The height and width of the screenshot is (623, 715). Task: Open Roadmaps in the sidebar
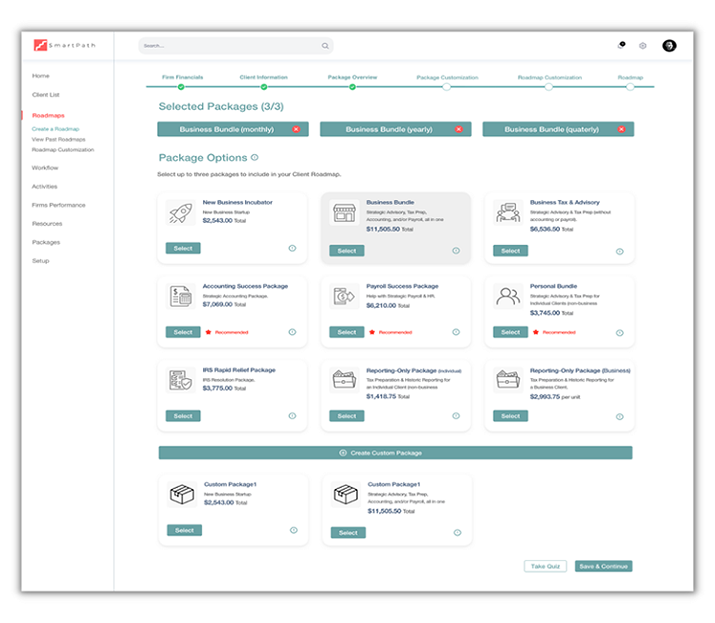(x=47, y=116)
